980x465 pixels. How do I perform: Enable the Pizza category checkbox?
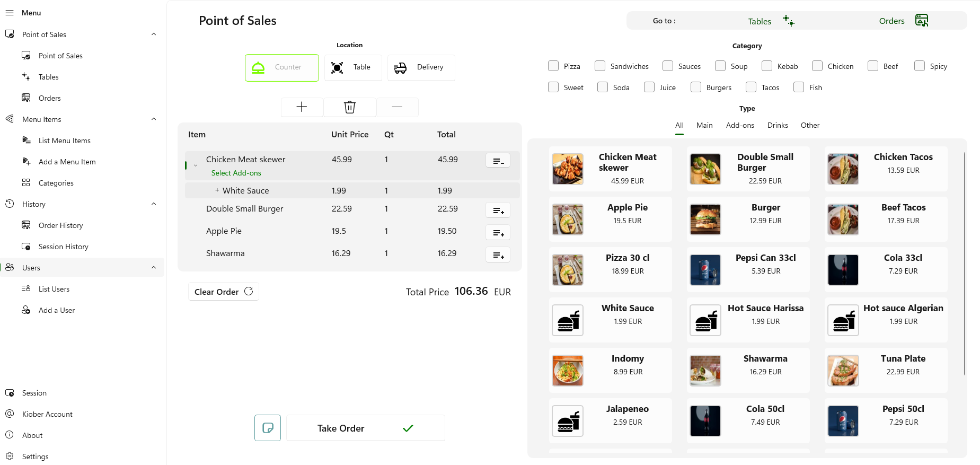[553, 66]
